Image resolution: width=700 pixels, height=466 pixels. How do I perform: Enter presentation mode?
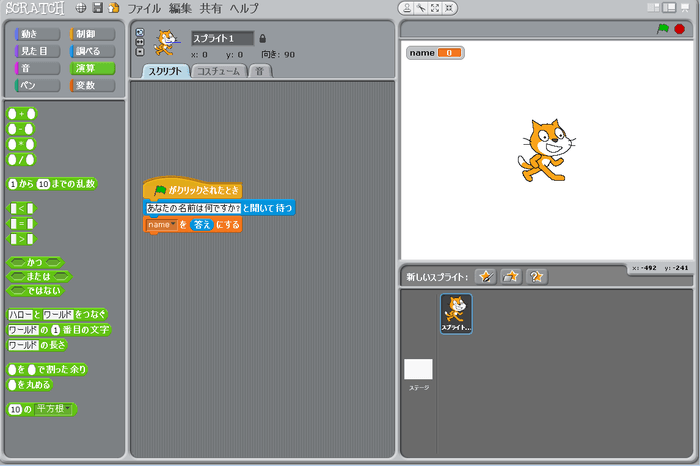click(x=685, y=8)
